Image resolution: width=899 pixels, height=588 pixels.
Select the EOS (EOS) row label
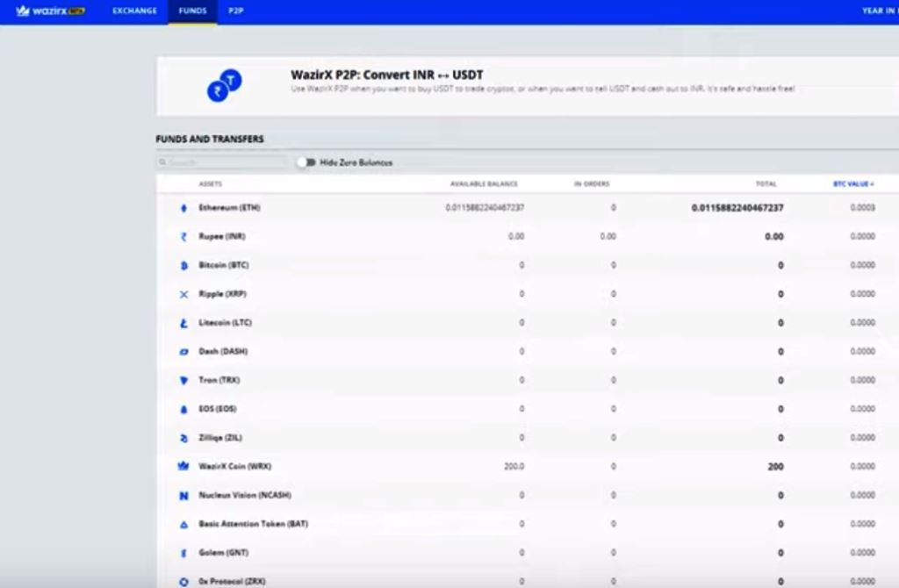(x=218, y=408)
